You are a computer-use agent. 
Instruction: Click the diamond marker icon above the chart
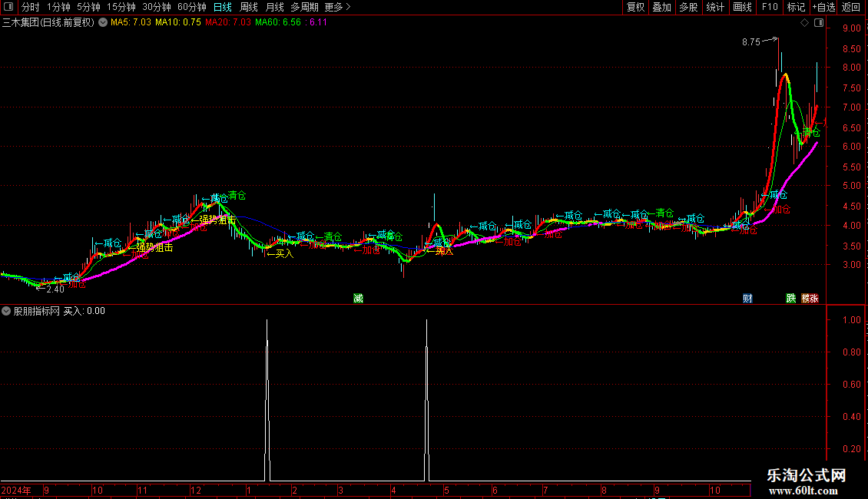[805, 23]
